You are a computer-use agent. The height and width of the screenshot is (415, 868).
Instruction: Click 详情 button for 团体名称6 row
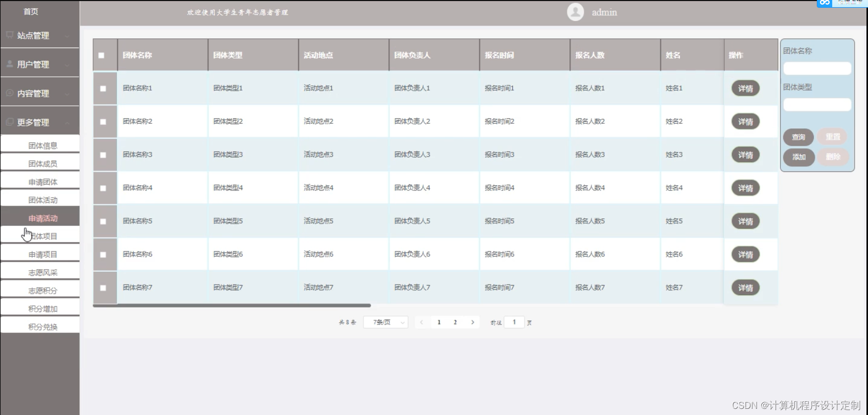745,255
